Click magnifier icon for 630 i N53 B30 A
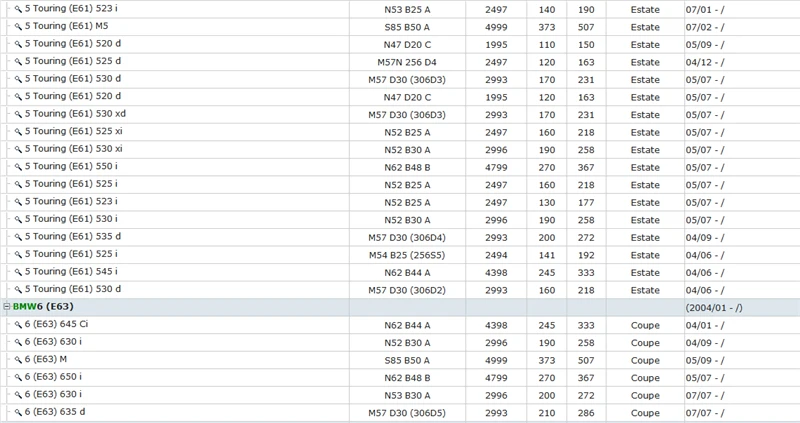The height and width of the screenshot is (423, 800). [x=18, y=394]
